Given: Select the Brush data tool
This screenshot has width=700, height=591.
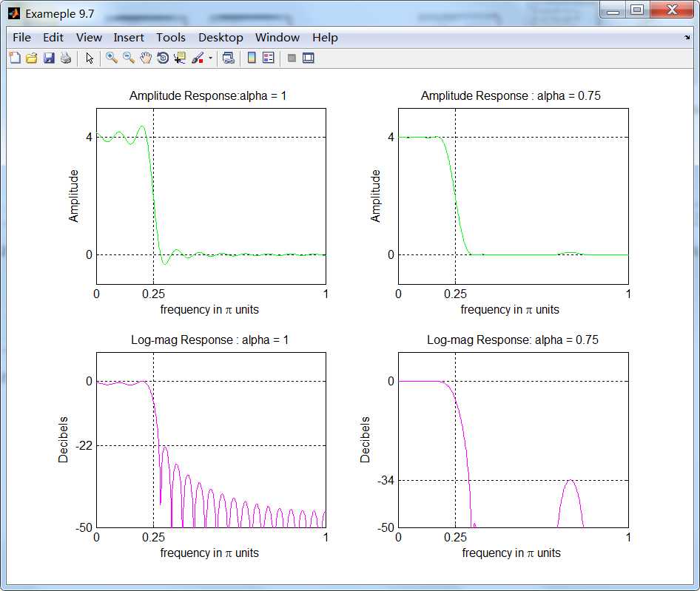Looking at the screenshot, I should pos(198,58).
